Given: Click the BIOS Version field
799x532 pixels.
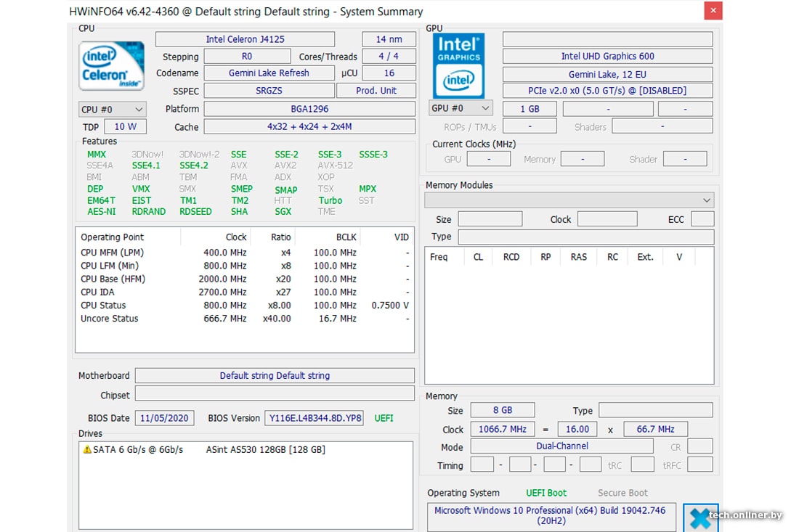Looking at the screenshot, I should (315, 418).
